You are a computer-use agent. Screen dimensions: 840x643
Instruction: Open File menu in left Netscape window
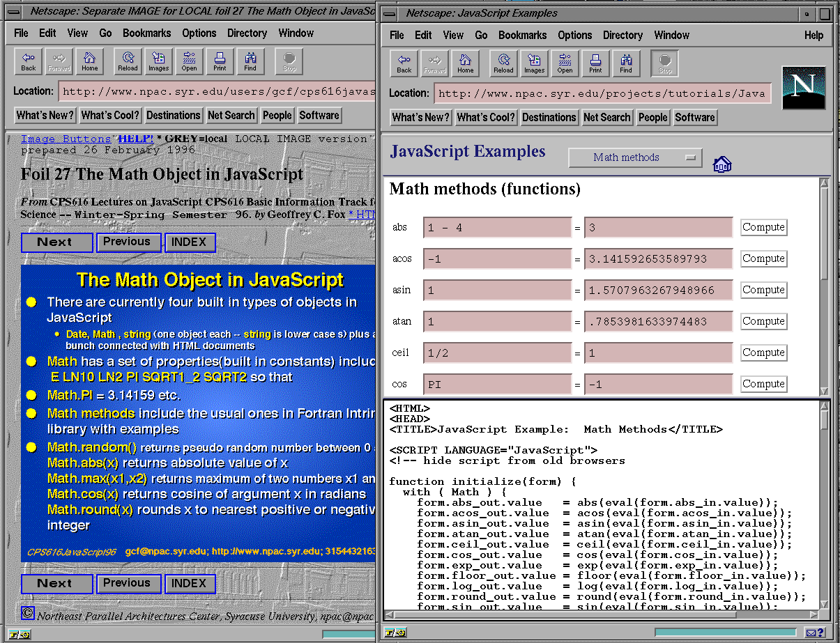click(x=21, y=33)
